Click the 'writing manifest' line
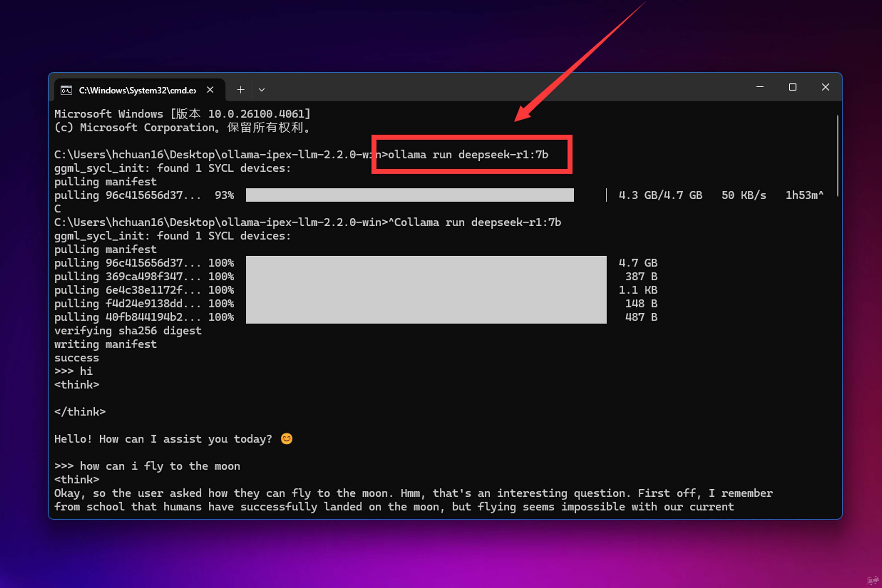Screen dimensions: 882x588 click(105, 344)
